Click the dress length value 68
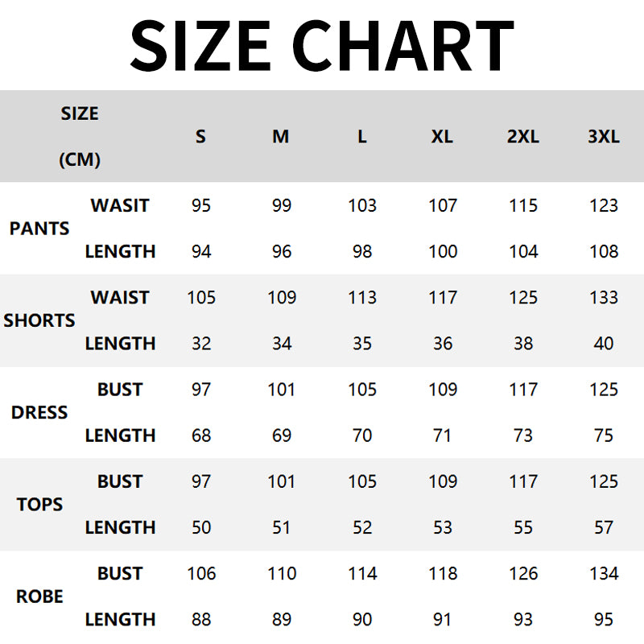Screen dimensions: 644x644 point(201,436)
